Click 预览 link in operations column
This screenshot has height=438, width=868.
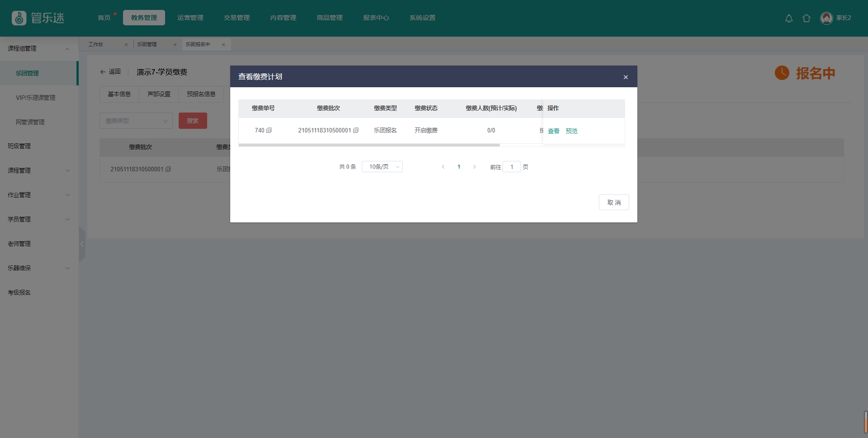click(x=571, y=131)
